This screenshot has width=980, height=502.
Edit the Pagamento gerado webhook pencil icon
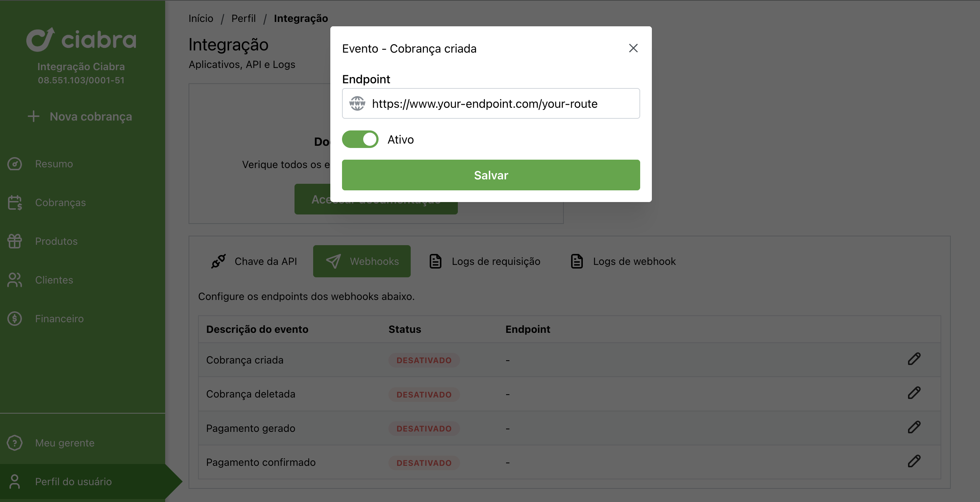[x=914, y=427]
